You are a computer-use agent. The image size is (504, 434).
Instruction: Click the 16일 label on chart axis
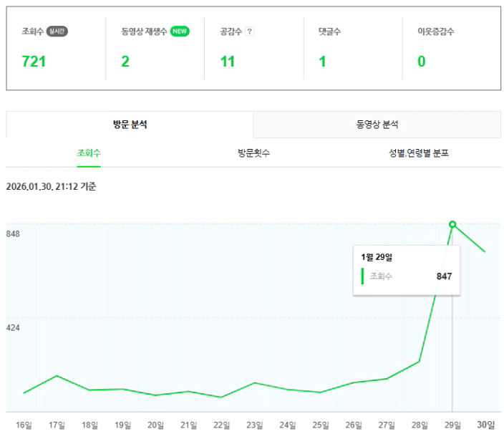(x=24, y=425)
